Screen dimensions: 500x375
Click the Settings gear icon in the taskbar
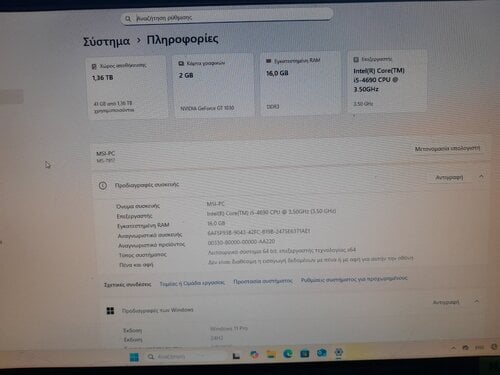pos(338,352)
